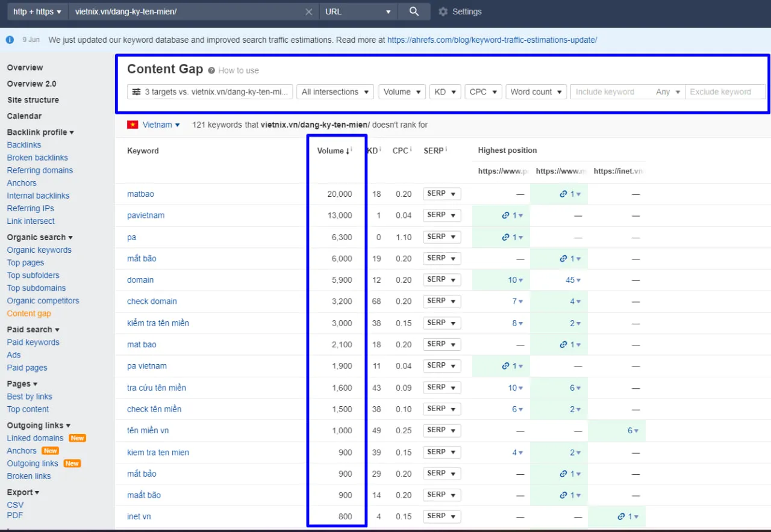Click the blue info icon in banner
Image resolution: width=771 pixels, height=532 pixels.
10,40
